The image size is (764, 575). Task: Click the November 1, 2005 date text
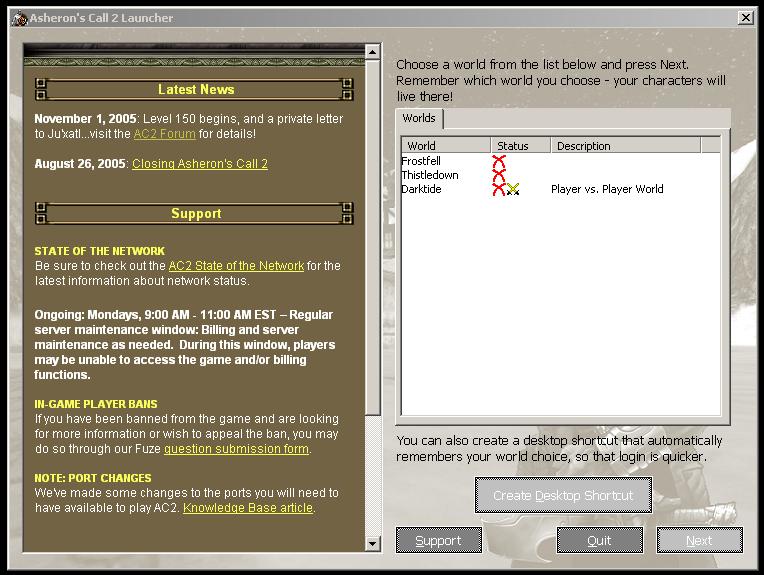[x=85, y=119]
